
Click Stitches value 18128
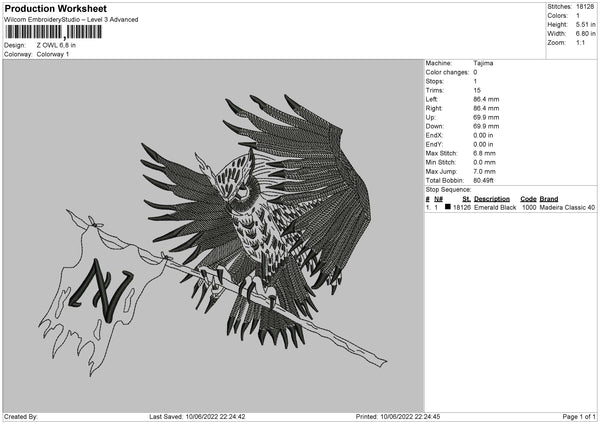585,7
